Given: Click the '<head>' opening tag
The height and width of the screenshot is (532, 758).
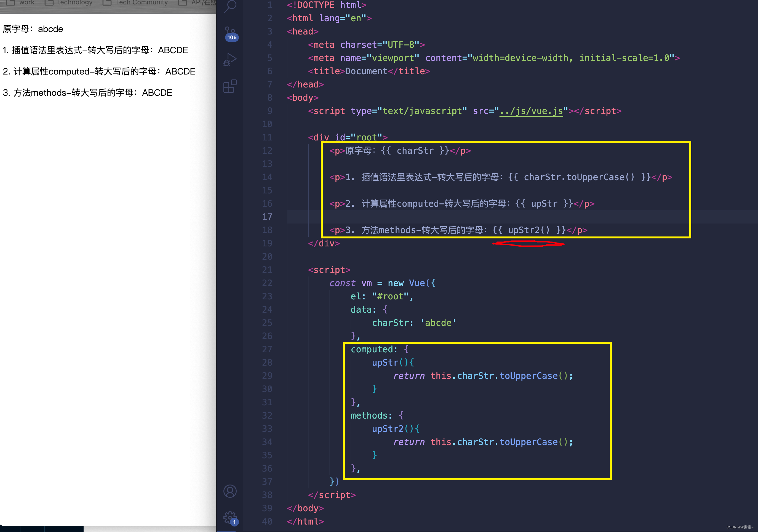Looking at the screenshot, I should coord(303,32).
